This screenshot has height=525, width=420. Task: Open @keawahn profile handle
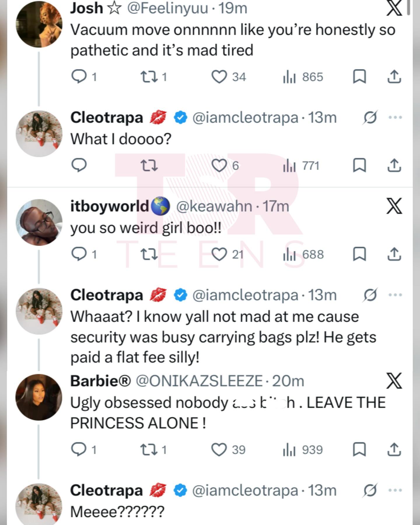(x=214, y=206)
